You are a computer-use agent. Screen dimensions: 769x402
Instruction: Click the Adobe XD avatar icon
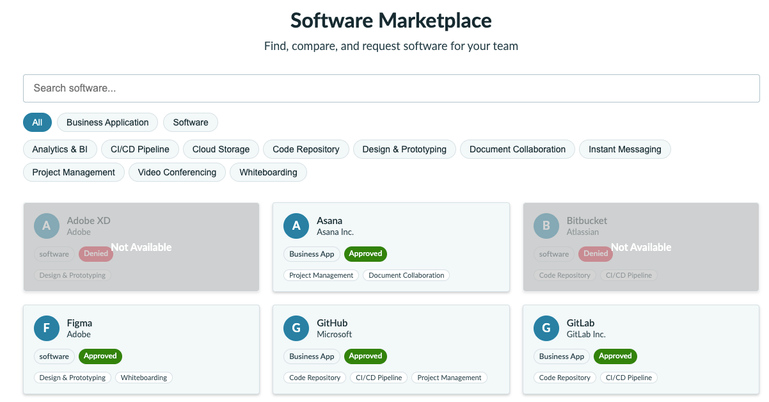coord(47,226)
